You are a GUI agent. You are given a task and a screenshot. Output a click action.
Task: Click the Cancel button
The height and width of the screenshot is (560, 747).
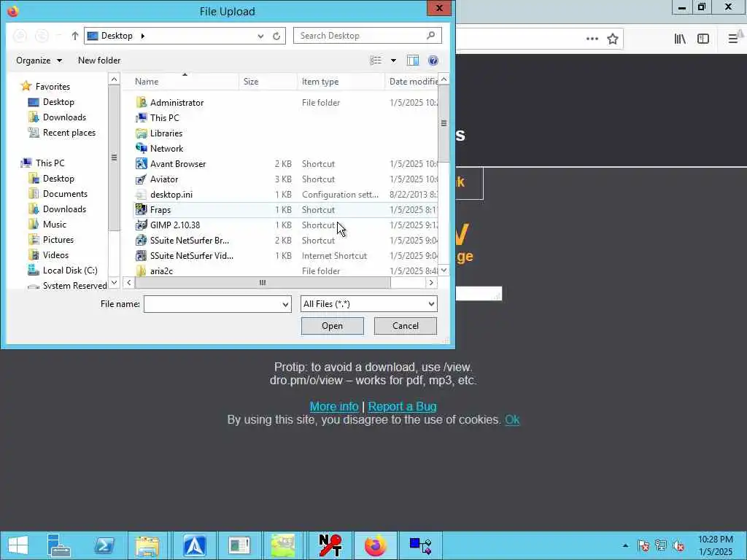click(406, 326)
